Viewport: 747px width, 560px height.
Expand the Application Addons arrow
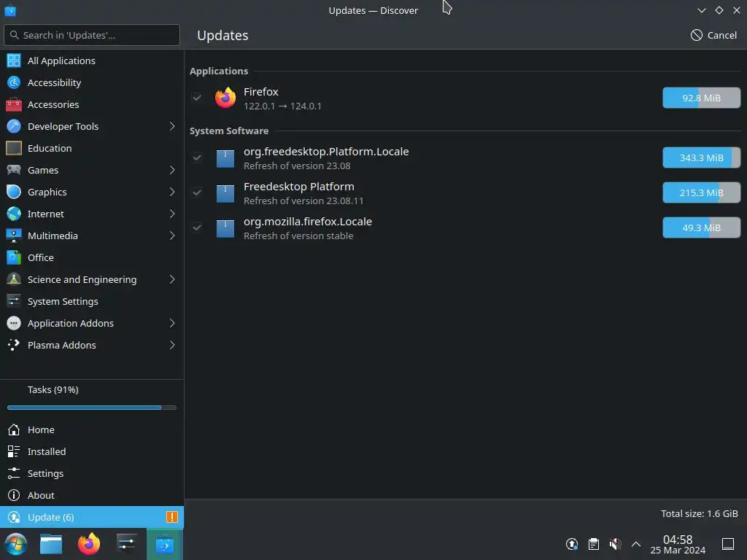point(172,323)
